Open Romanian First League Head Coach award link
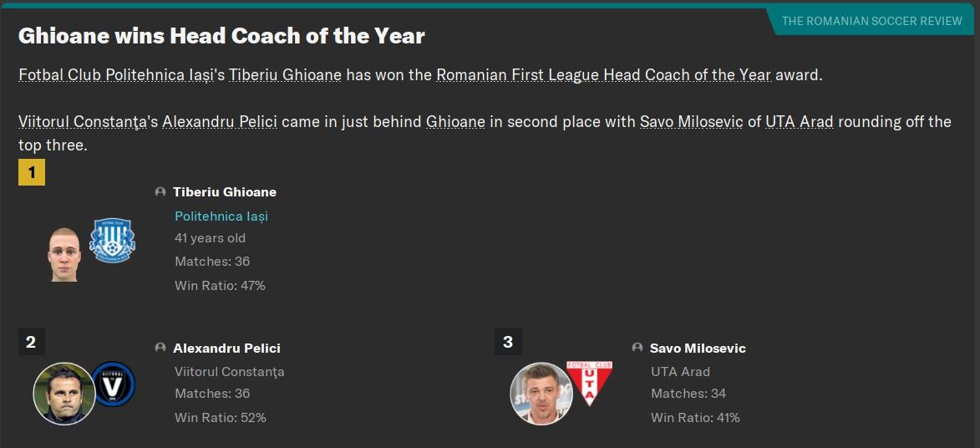This screenshot has width=980, height=448. 604,76
